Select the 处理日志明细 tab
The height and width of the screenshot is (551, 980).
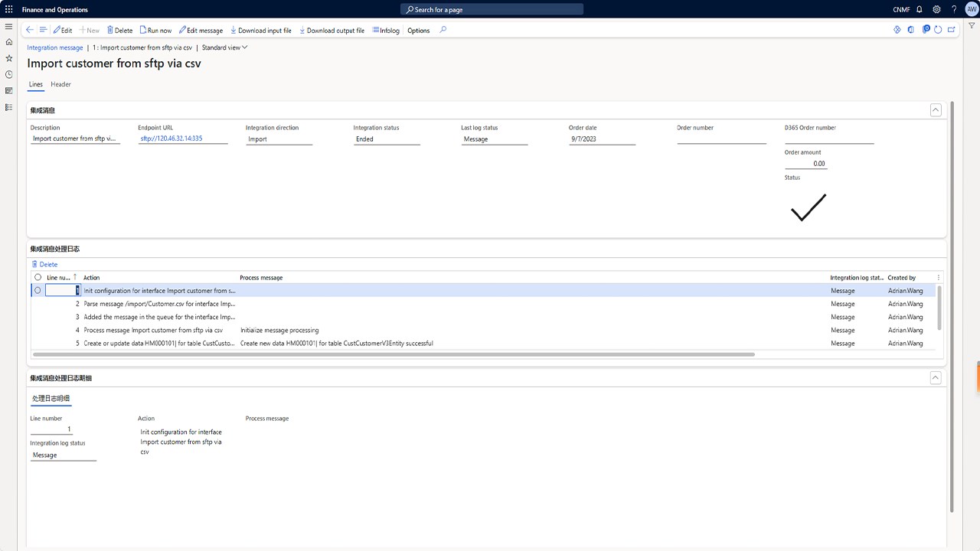coord(51,399)
